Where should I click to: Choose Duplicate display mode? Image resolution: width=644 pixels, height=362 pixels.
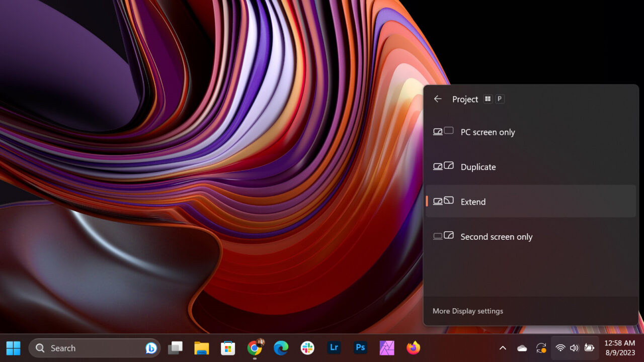point(478,167)
